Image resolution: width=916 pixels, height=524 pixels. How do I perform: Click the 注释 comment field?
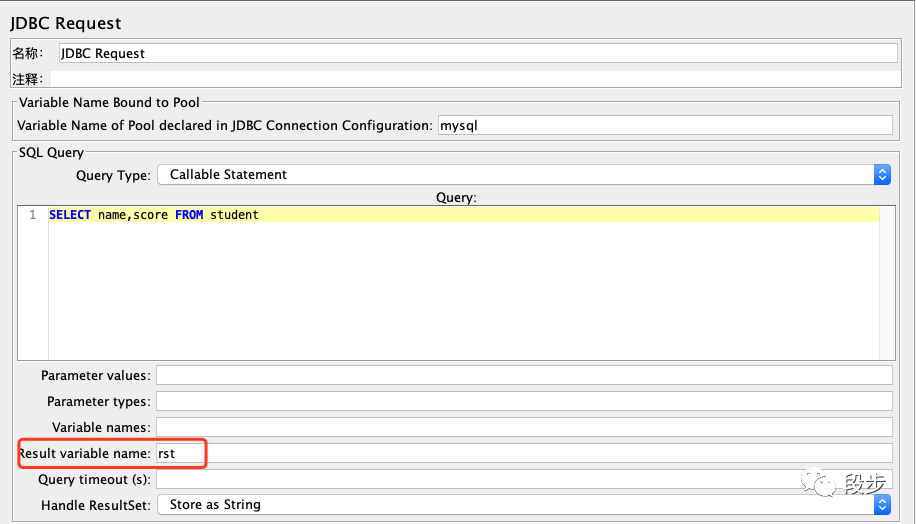476,79
